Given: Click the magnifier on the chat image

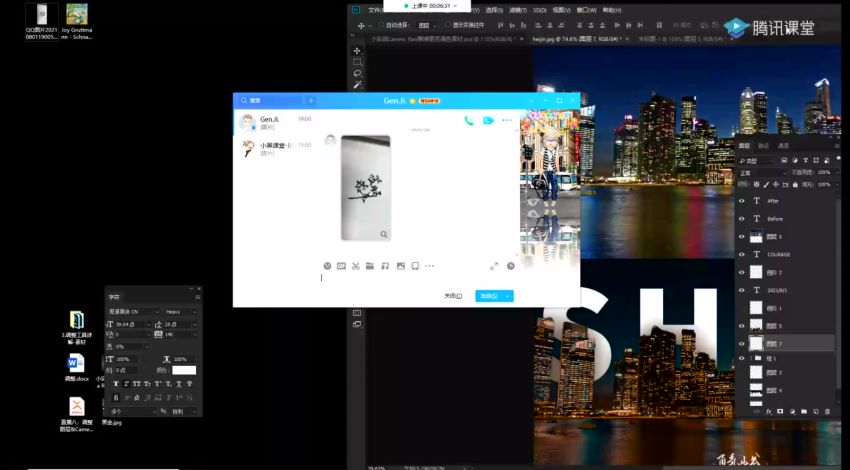Looking at the screenshot, I should (x=384, y=234).
